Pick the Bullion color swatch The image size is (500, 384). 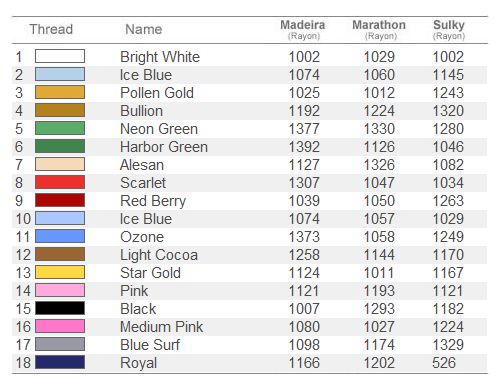(60, 110)
